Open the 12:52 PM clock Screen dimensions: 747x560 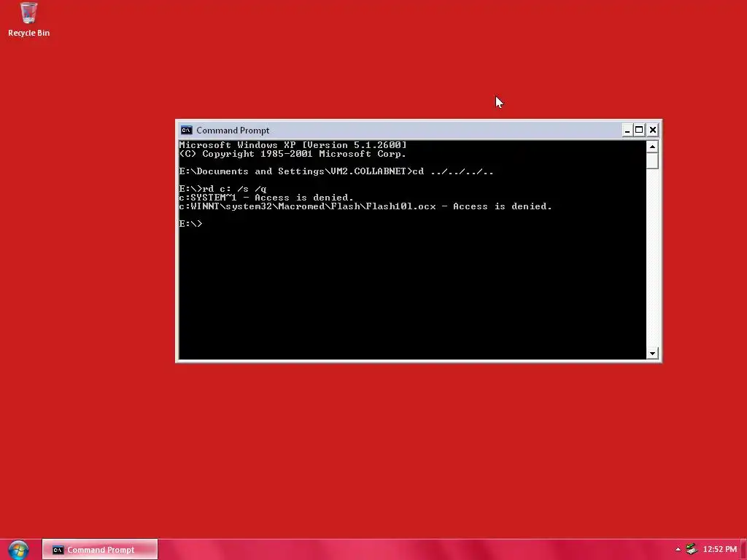pos(720,550)
